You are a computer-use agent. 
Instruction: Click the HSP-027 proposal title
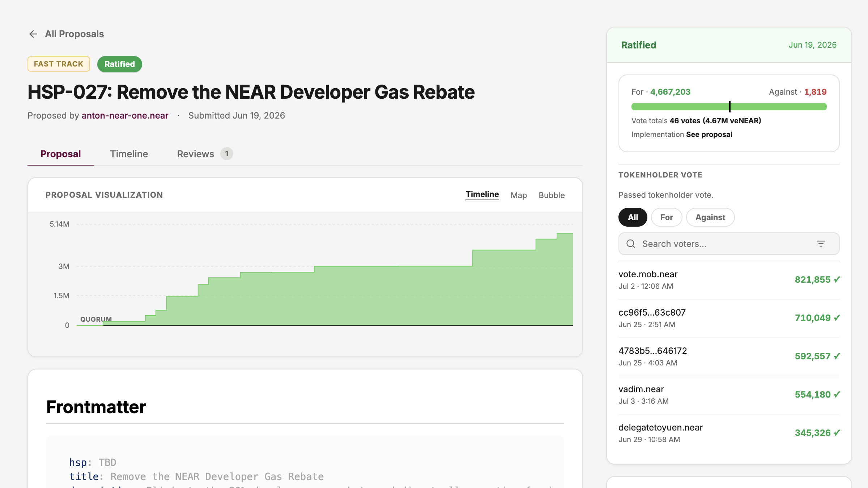click(x=251, y=92)
